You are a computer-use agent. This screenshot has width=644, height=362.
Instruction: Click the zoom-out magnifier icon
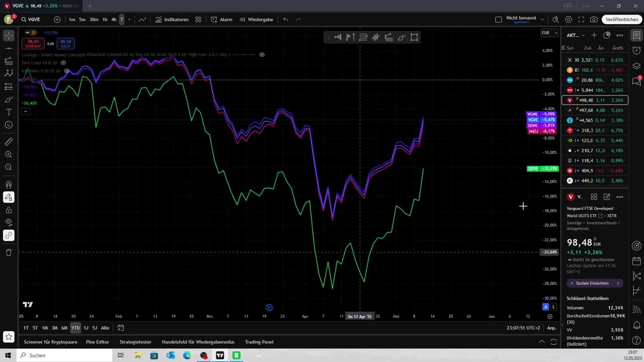coord(9,167)
